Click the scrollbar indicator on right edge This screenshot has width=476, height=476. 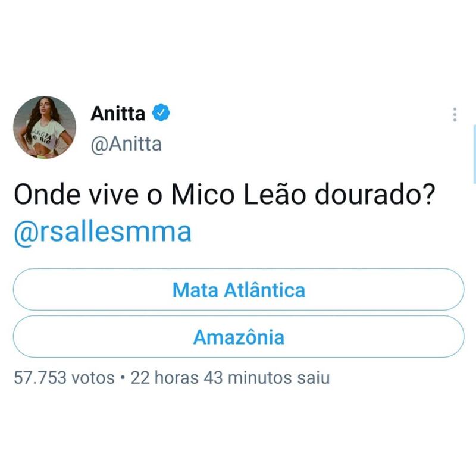point(474,154)
